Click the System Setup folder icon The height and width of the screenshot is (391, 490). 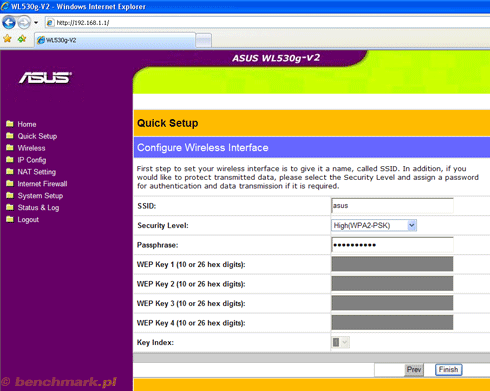pyautogui.click(x=10, y=195)
